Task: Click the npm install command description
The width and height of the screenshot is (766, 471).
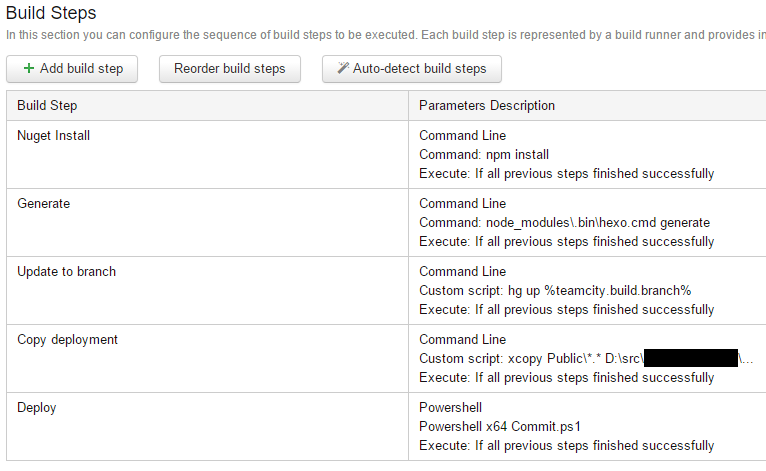Action: [484, 155]
